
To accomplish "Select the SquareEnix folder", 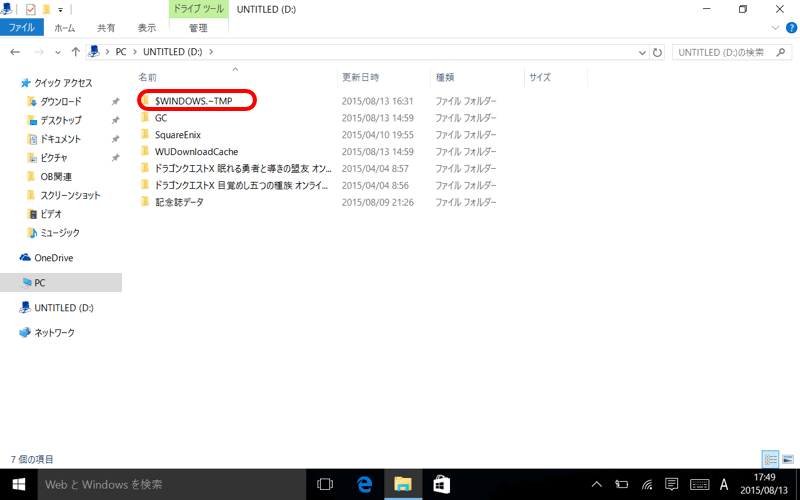I will point(178,134).
